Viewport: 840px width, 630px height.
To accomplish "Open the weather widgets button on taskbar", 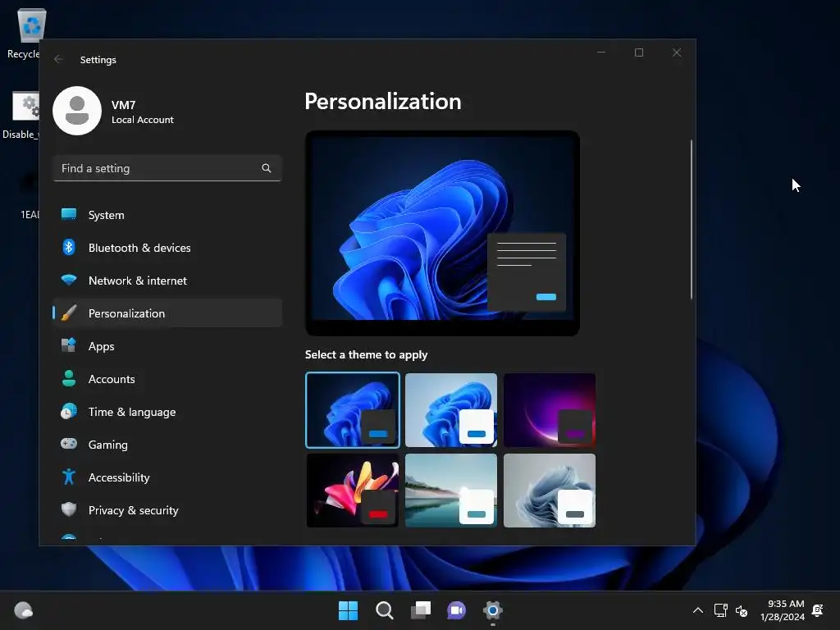I will [x=24, y=610].
